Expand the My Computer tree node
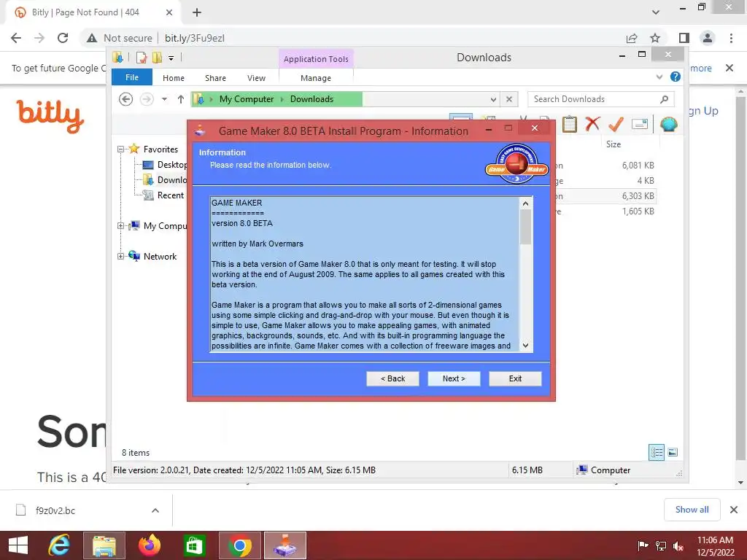Image resolution: width=747 pixels, height=560 pixels. [x=120, y=226]
